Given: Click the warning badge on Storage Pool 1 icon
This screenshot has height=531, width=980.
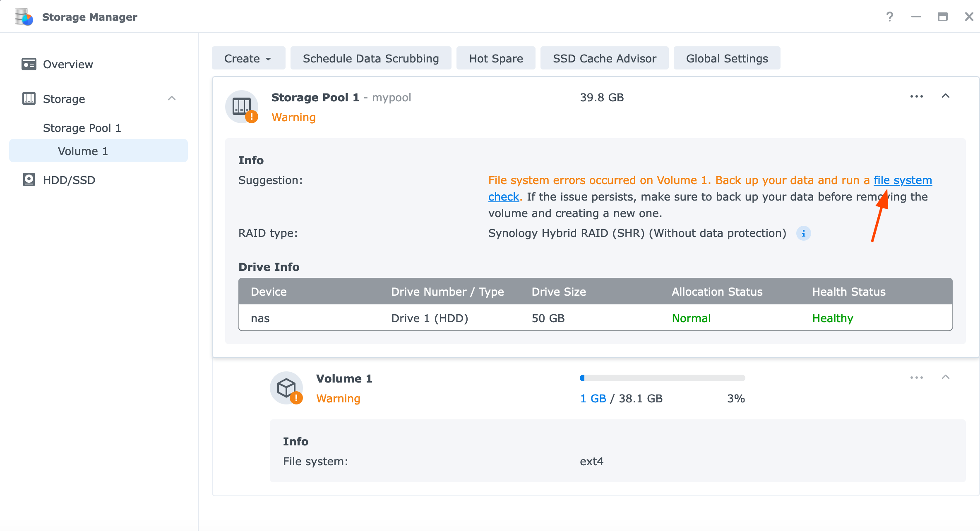Looking at the screenshot, I should [251, 117].
